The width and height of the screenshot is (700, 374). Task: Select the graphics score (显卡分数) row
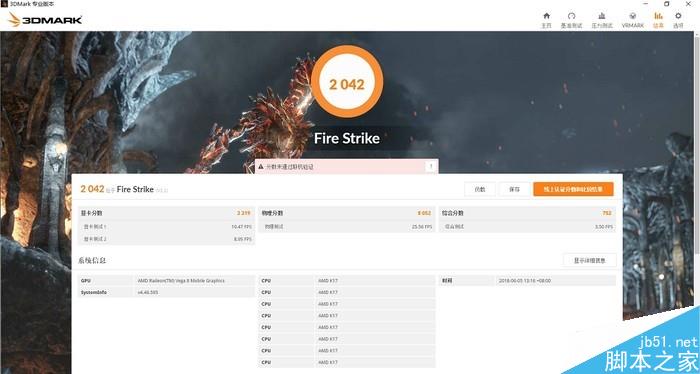[166, 213]
